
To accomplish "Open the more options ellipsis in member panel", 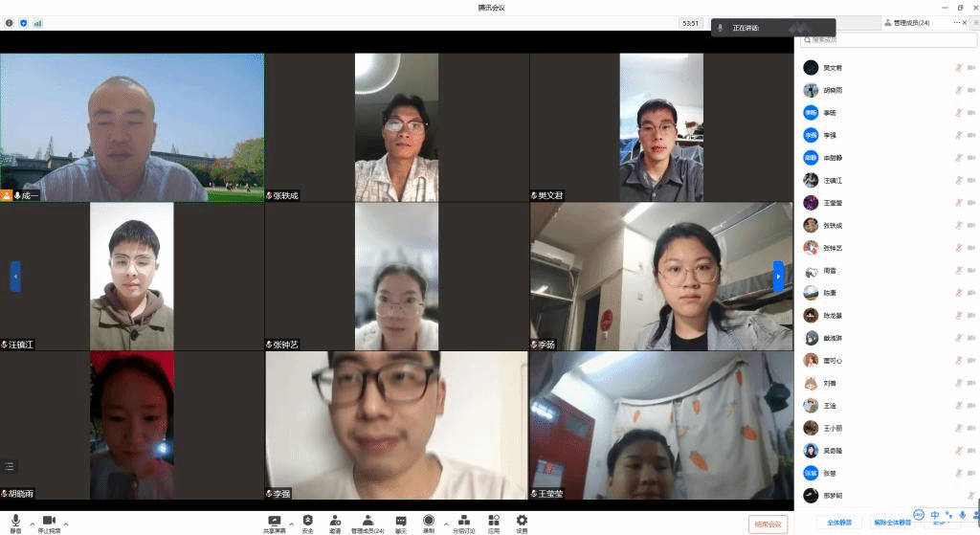I will [956, 22].
